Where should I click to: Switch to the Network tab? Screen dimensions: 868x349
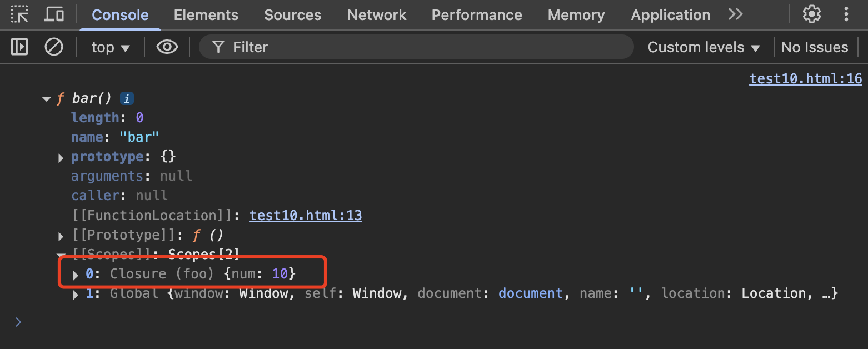point(377,15)
